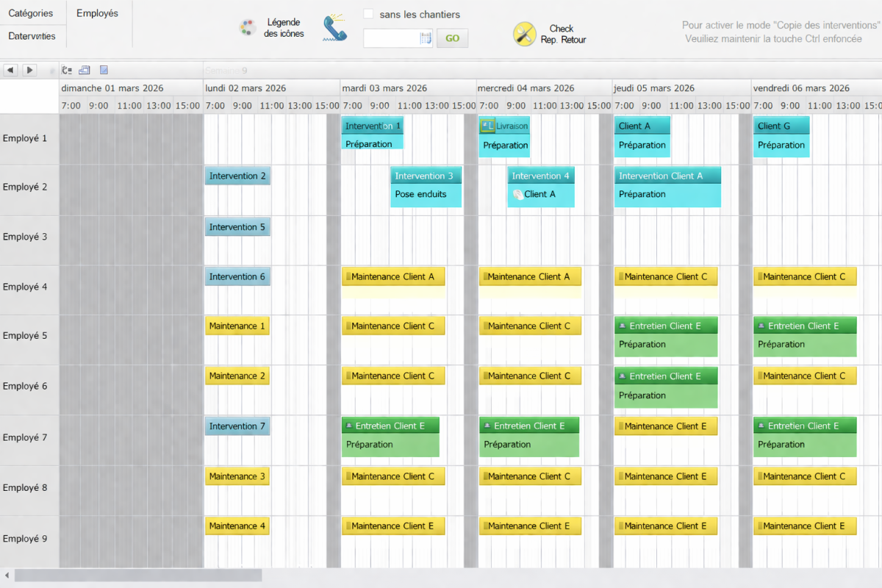The image size is (882, 588).
Task: Click the color palette legend icon
Action: [x=247, y=28]
